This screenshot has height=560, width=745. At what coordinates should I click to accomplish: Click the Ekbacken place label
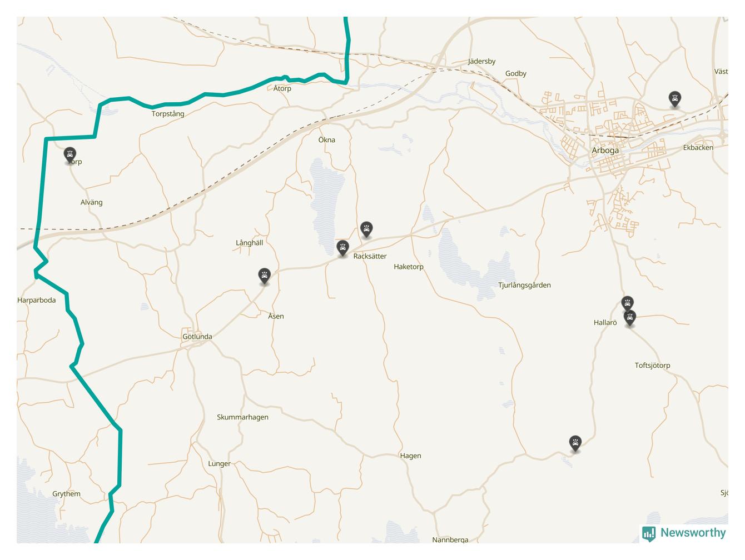pos(698,148)
